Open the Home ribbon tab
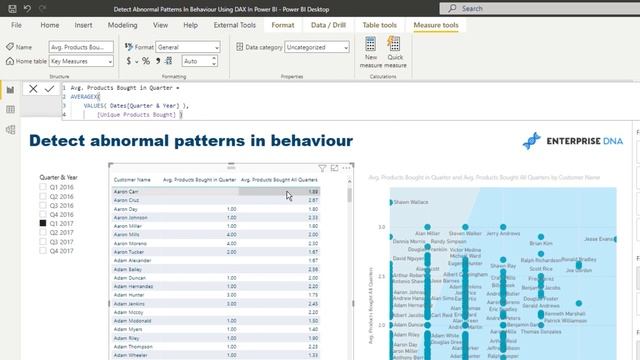Viewport: 640px width, 360px height. pyautogui.click(x=50, y=25)
